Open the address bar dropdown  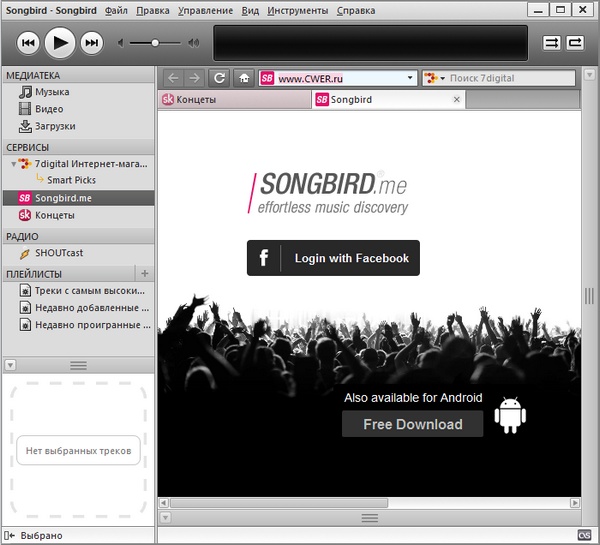pos(410,78)
